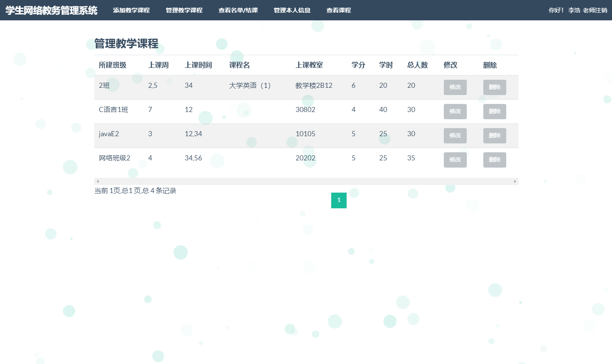The image size is (612, 364).
Task: Click 修改 for the C语言1班 row
Action: point(455,111)
